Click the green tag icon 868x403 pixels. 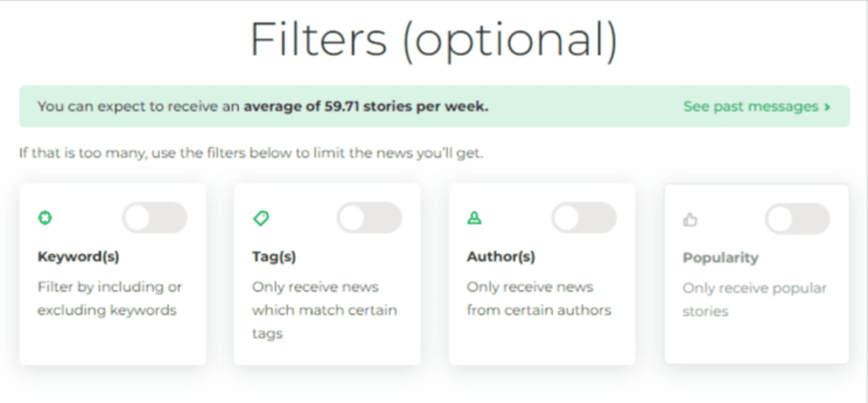[261, 218]
